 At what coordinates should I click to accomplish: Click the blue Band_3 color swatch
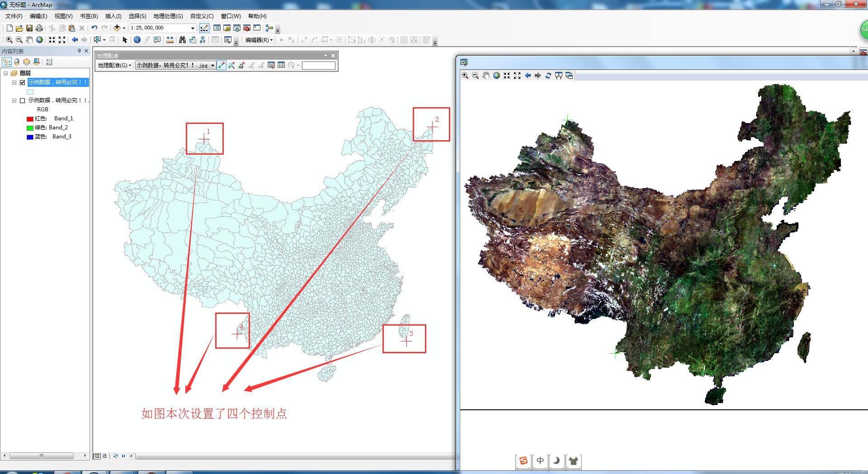[x=30, y=137]
